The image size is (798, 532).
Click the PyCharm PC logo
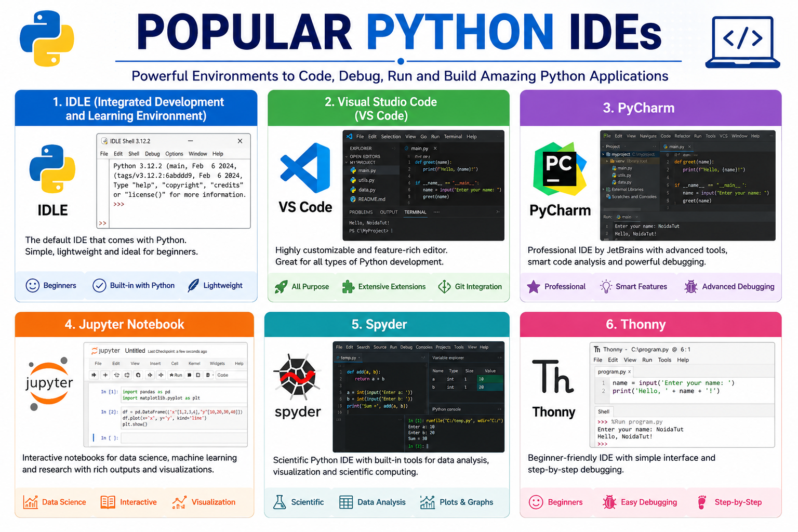click(x=560, y=169)
